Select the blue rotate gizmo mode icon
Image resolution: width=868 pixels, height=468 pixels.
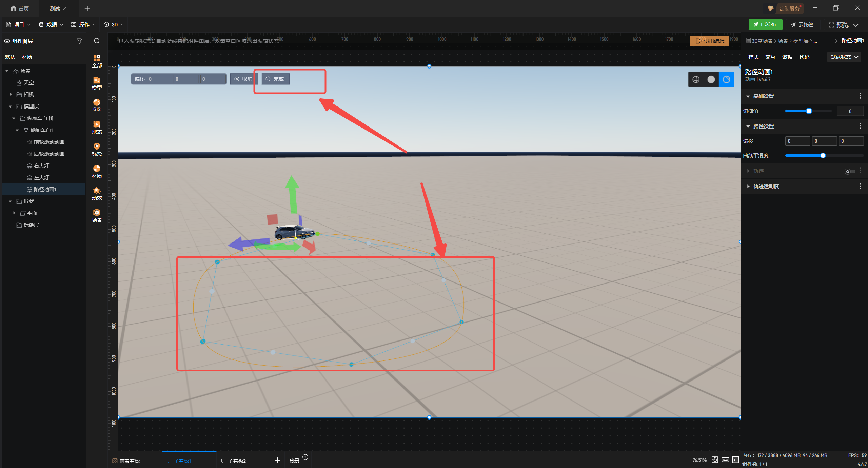pos(726,79)
